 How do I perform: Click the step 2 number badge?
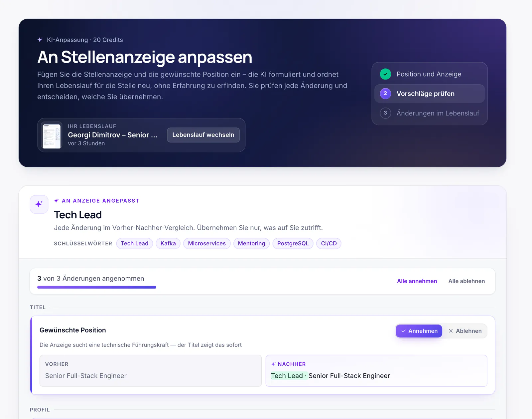[x=385, y=94]
